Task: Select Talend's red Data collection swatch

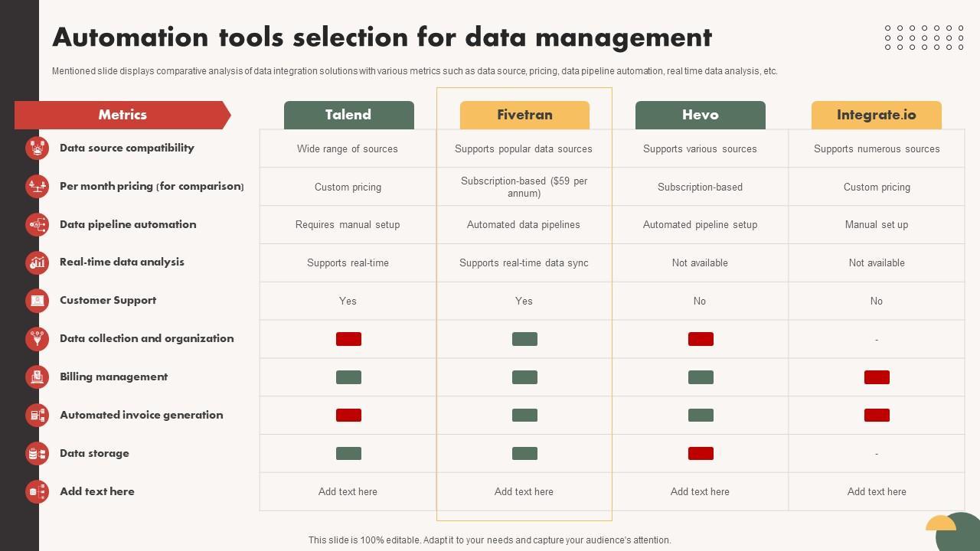Action: (x=348, y=339)
